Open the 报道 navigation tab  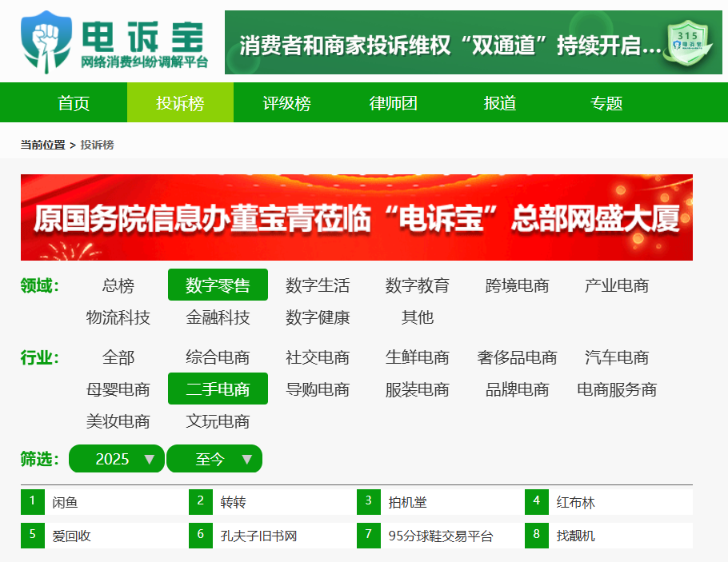(499, 102)
